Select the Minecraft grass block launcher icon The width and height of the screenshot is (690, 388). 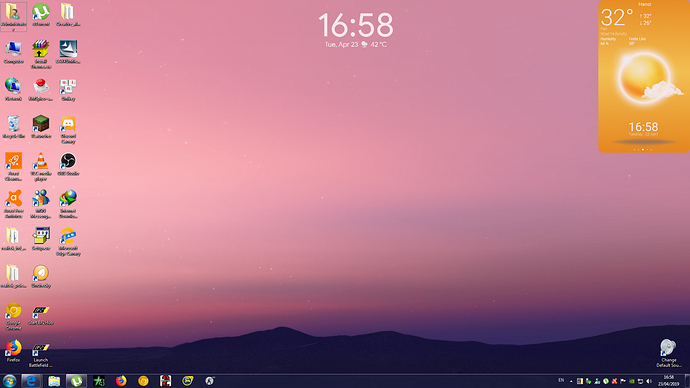point(40,127)
